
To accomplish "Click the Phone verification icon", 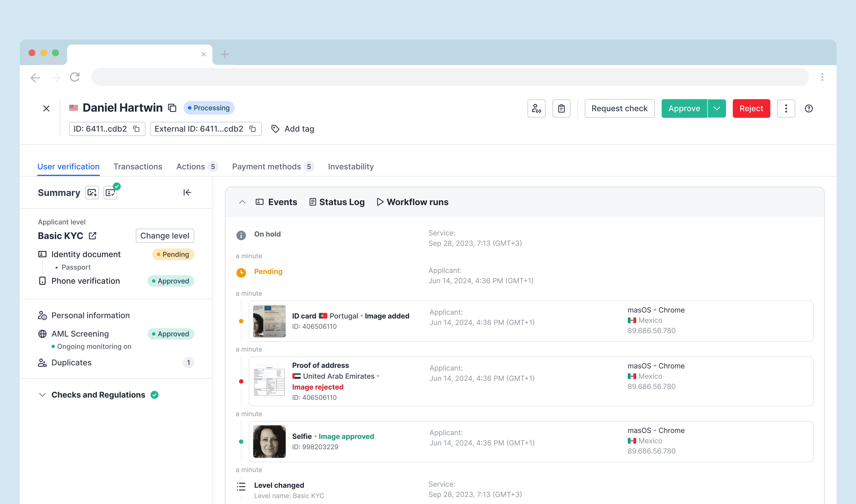I will coord(43,280).
